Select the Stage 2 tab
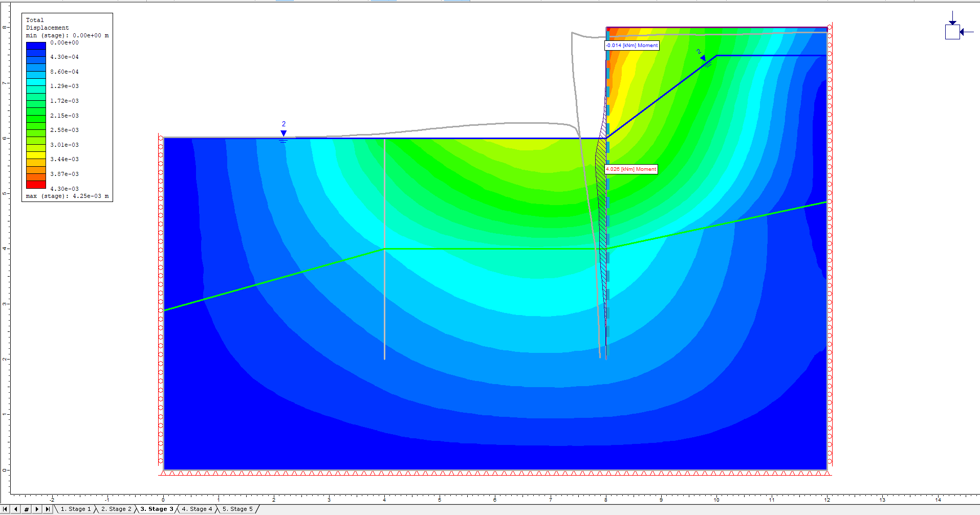 click(x=117, y=509)
